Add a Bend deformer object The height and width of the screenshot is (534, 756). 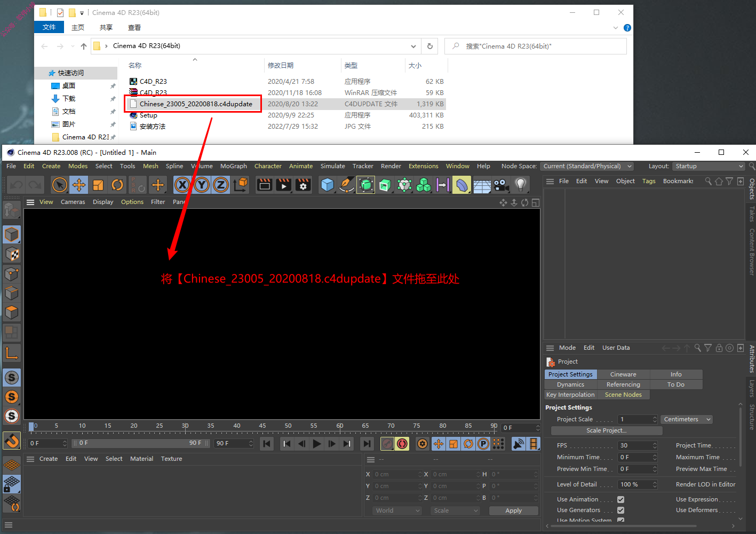pyautogui.click(x=462, y=185)
